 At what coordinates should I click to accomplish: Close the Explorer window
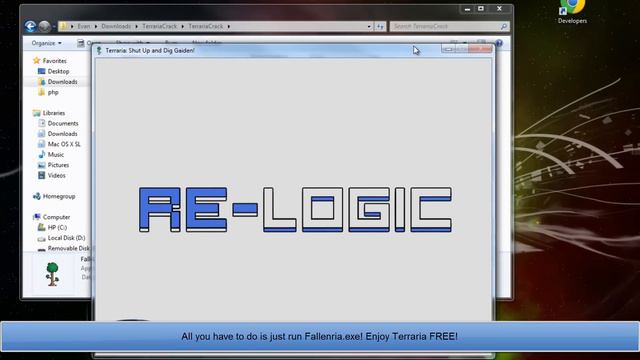coord(499,9)
